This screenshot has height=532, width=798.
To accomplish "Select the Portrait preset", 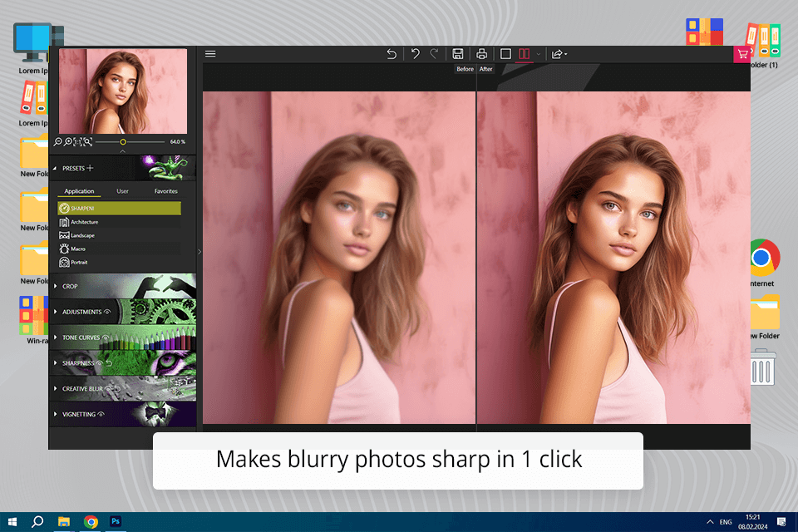I will click(119, 262).
